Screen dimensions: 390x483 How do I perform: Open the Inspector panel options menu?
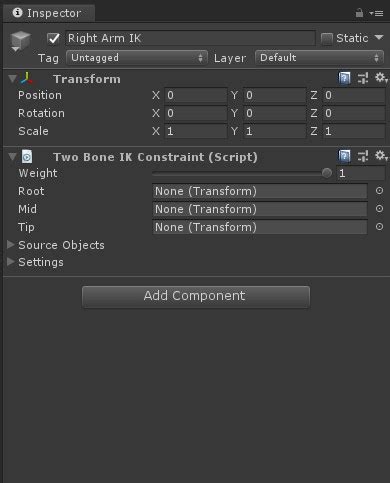pyautogui.click(x=376, y=13)
